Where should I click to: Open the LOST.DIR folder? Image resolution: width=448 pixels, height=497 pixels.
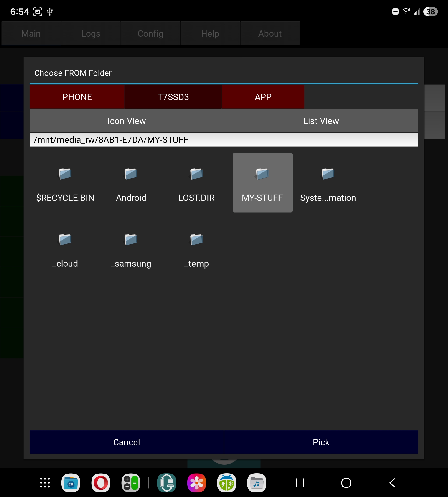pos(196,183)
